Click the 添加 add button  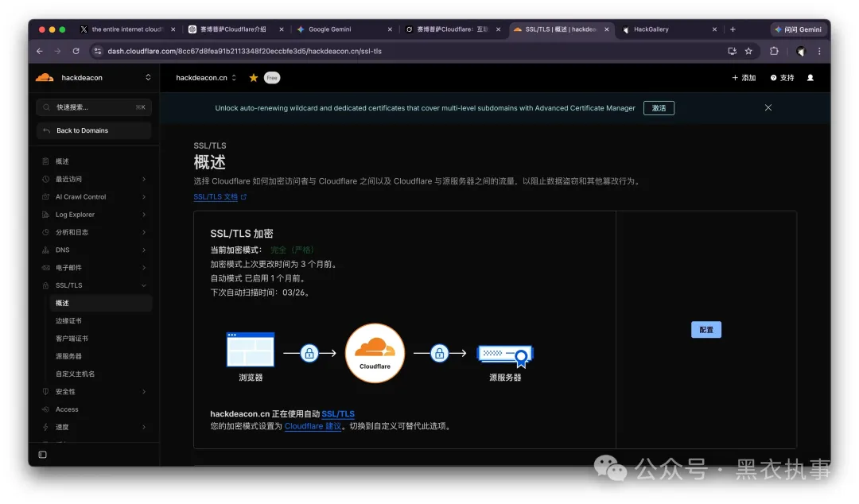pos(744,78)
